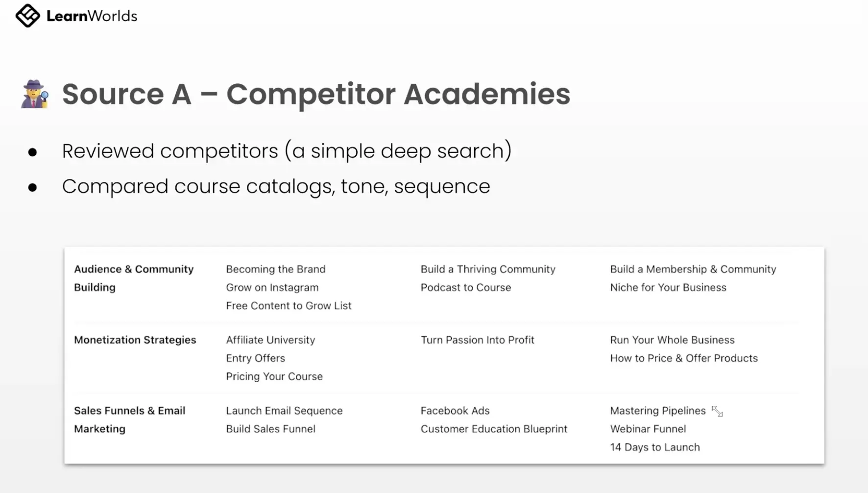The image size is (868, 493).
Task: Open the Becoming the Brand course
Action: pyautogui.click(x=275, y=269)
